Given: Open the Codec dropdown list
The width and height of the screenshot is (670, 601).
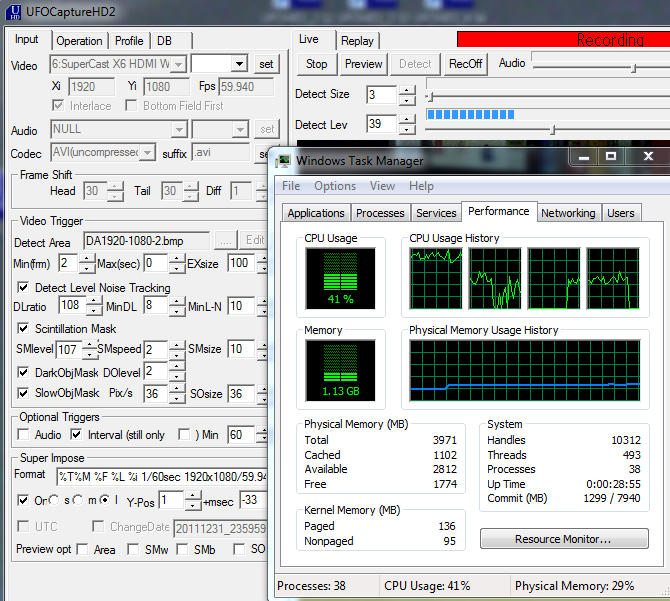Looking at the screenshot, I should pyautogui.click(x=148, y=153).
